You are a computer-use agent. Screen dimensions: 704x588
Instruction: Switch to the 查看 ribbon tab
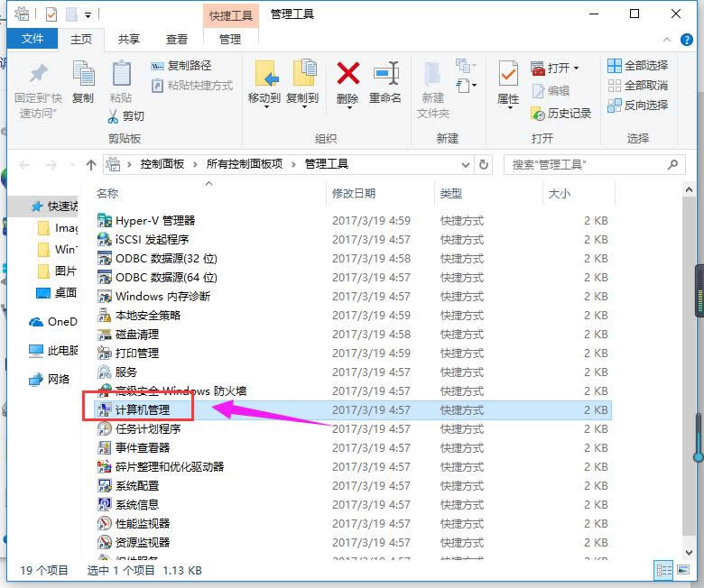177,39
